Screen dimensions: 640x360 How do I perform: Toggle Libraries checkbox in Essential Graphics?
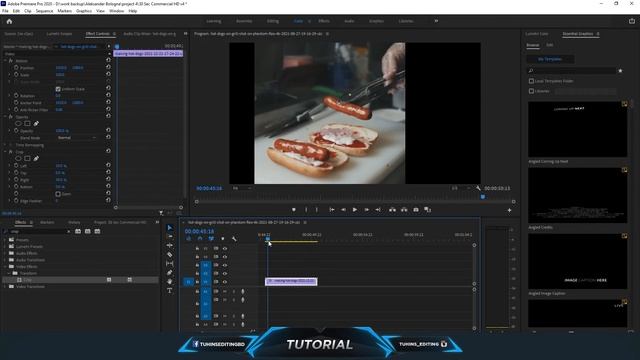click(x=531, y=91)
